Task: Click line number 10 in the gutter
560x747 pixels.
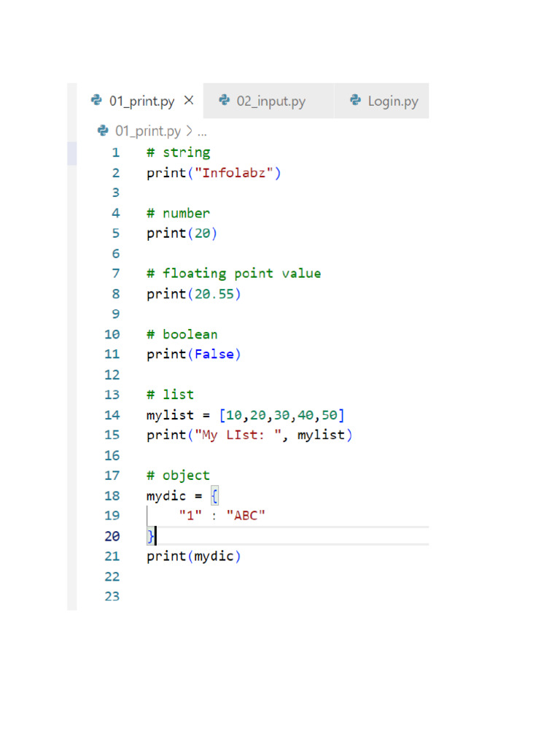Action: [112, 334]
